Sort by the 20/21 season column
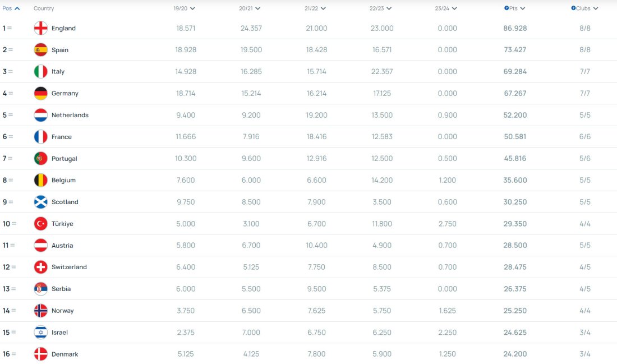The image size is (617, 364). click(250, 8)
